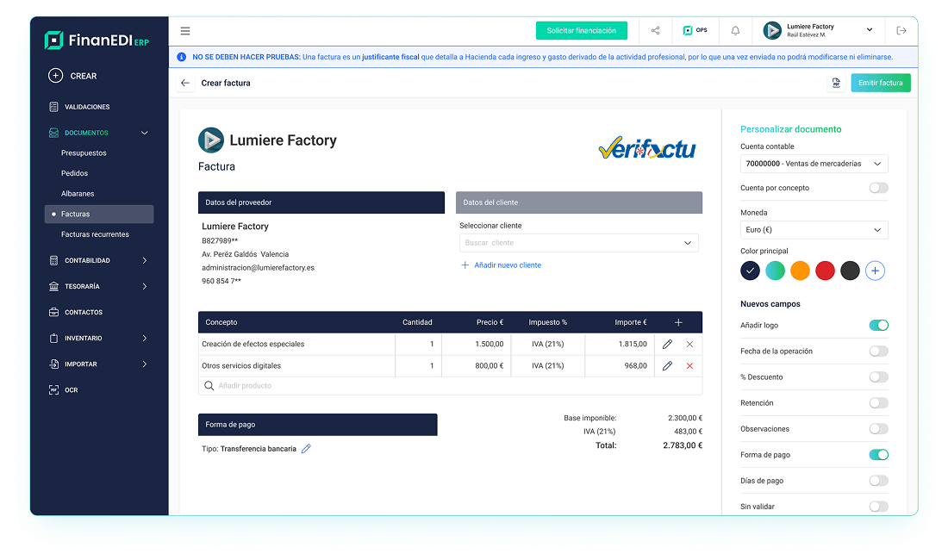Open Cuenta contable dropdown

tap(814, 164)
